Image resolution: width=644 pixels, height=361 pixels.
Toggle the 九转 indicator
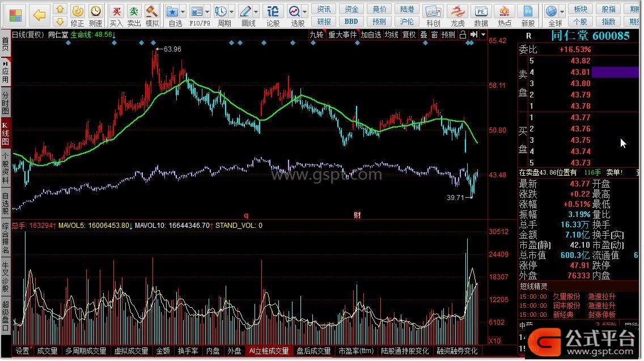coord(316,35)
